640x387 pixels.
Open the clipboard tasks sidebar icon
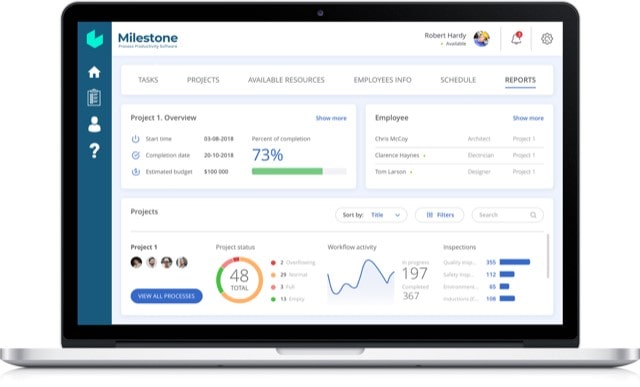94,98
